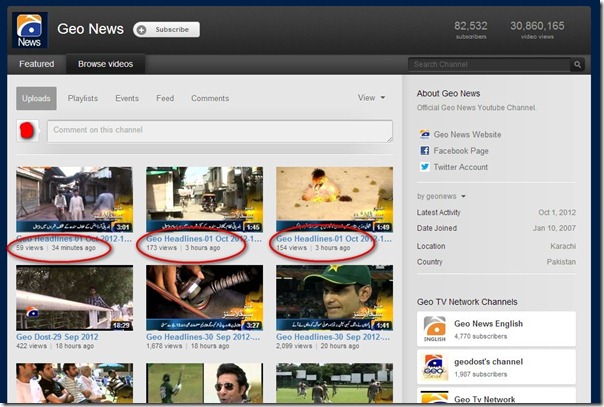Click the red user avatar icon
Viewport: 604px width, 407px height.
[29, 131]
